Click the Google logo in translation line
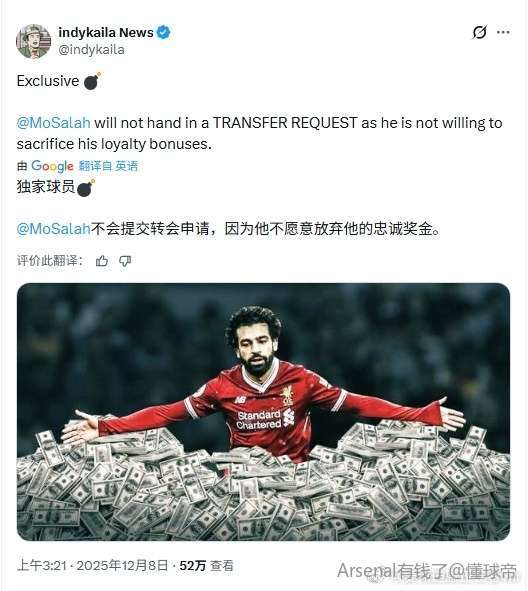Viewport: 528px width, 591px height. pos(52,166)
